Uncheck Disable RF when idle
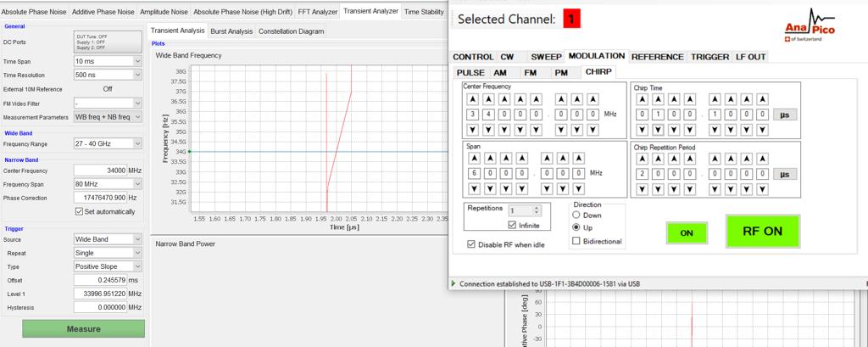 (471, 244)
